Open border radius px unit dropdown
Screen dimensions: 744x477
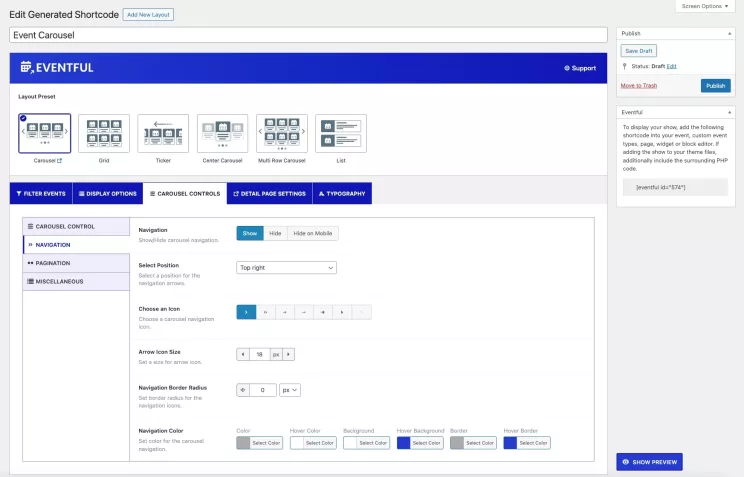290,390
